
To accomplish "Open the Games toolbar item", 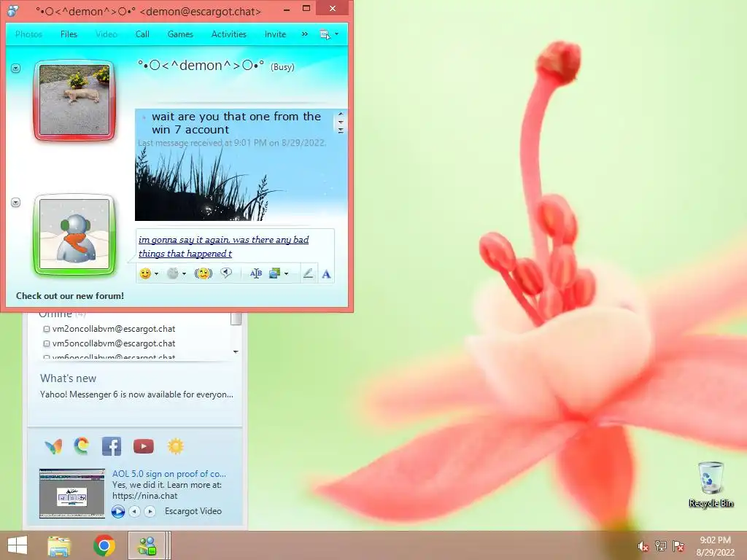I will point(180,34).
